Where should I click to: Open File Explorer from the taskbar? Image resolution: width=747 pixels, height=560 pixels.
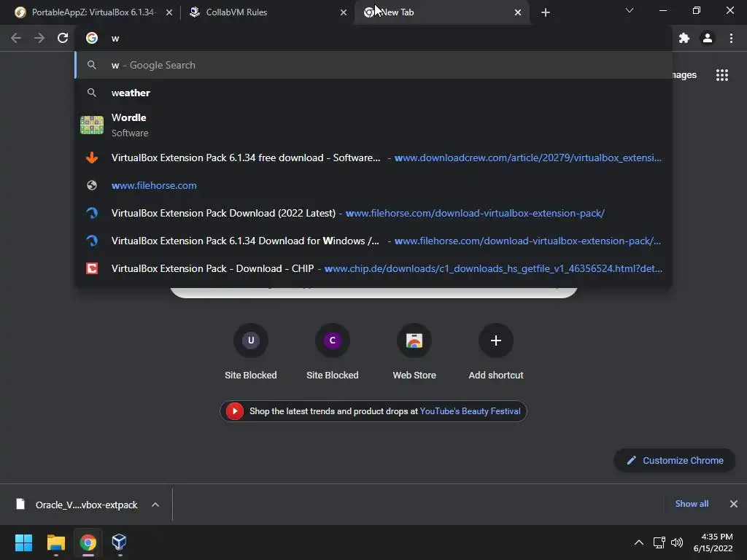click(55, 542)
